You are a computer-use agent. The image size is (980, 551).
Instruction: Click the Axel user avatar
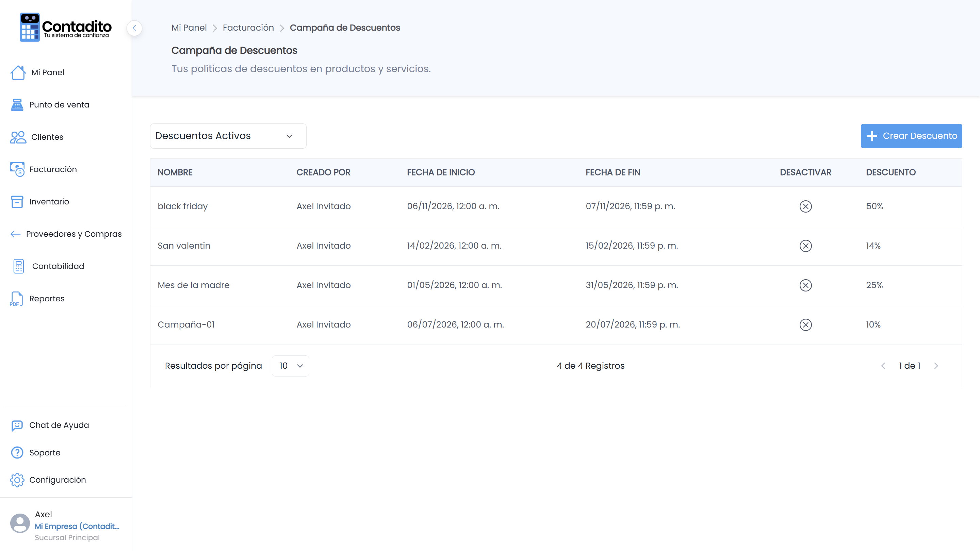(x=20, y=524)
